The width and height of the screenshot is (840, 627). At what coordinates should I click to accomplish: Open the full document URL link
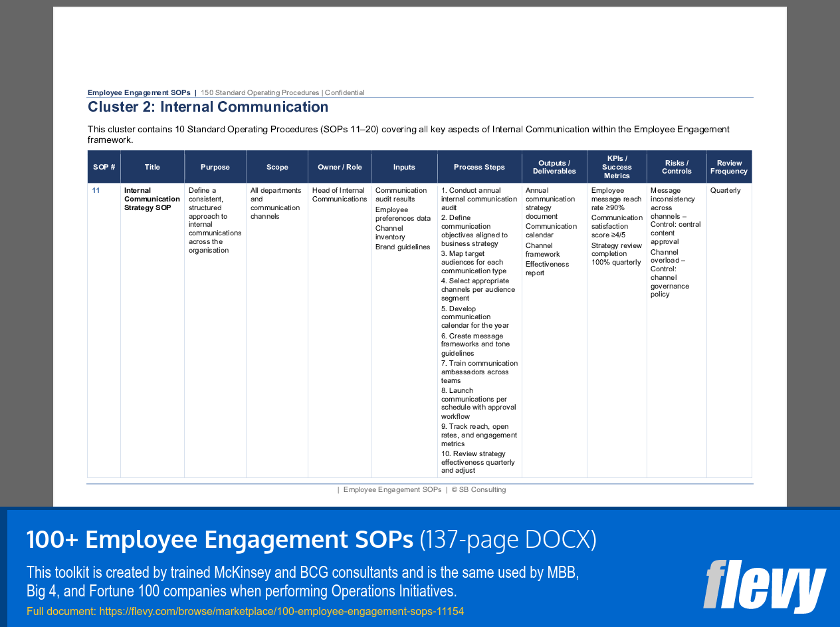click(281, 611)
